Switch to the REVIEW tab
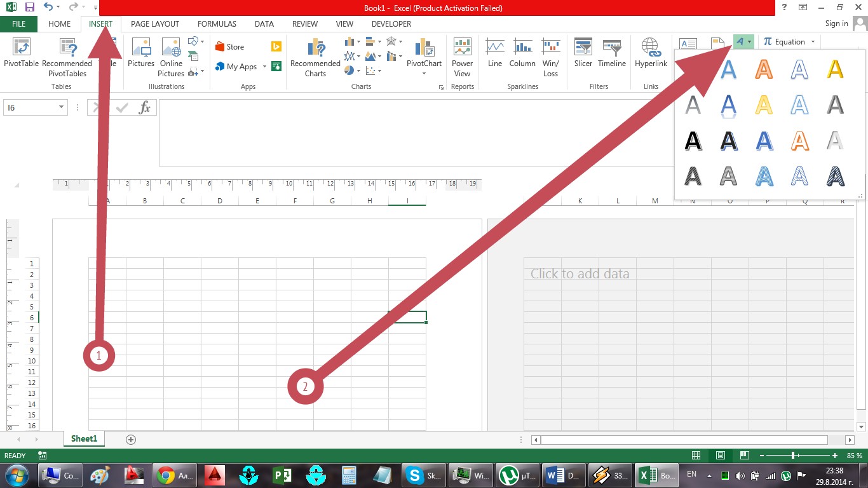 305,24
